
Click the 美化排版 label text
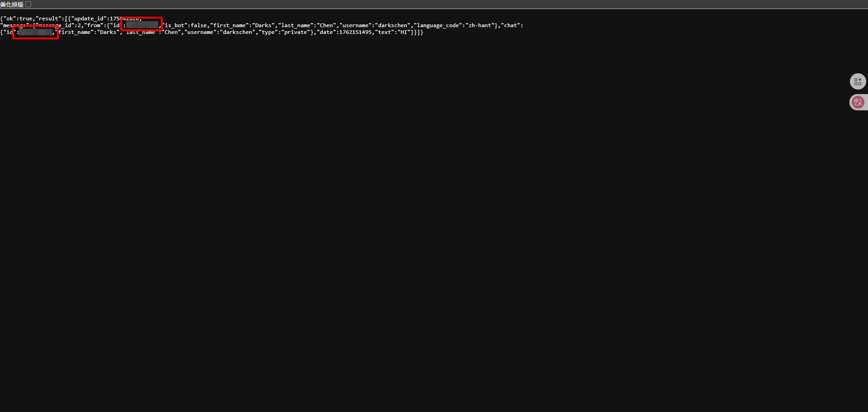(x=12, y=4)
